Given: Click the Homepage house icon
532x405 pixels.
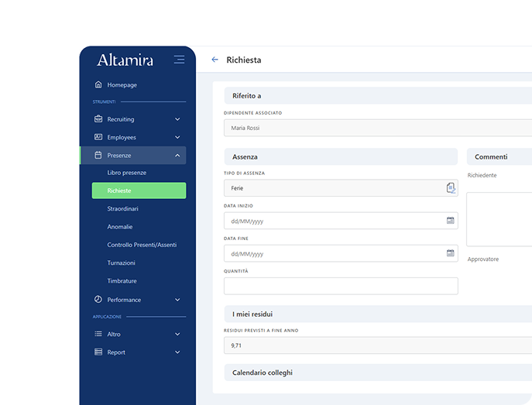Looking at the screenshot, I should [98, 84].
